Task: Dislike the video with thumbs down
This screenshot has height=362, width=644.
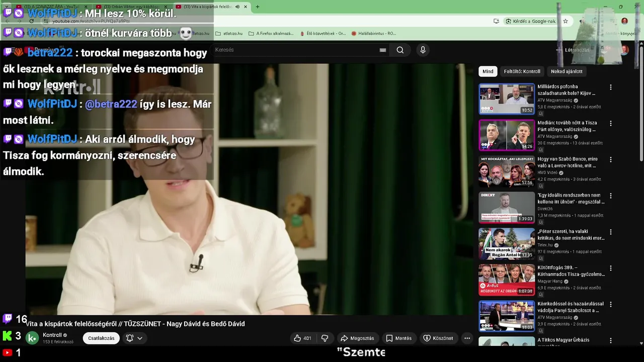Action: [325, 338]
